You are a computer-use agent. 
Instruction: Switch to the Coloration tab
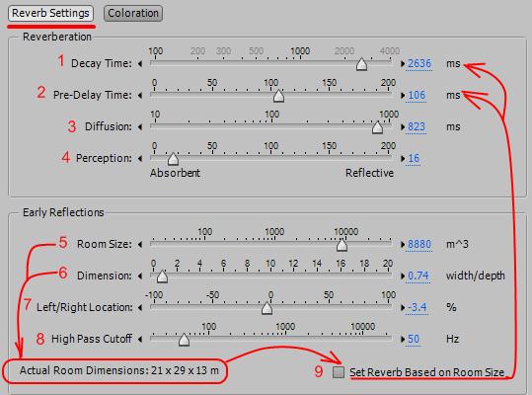(133, 13)
